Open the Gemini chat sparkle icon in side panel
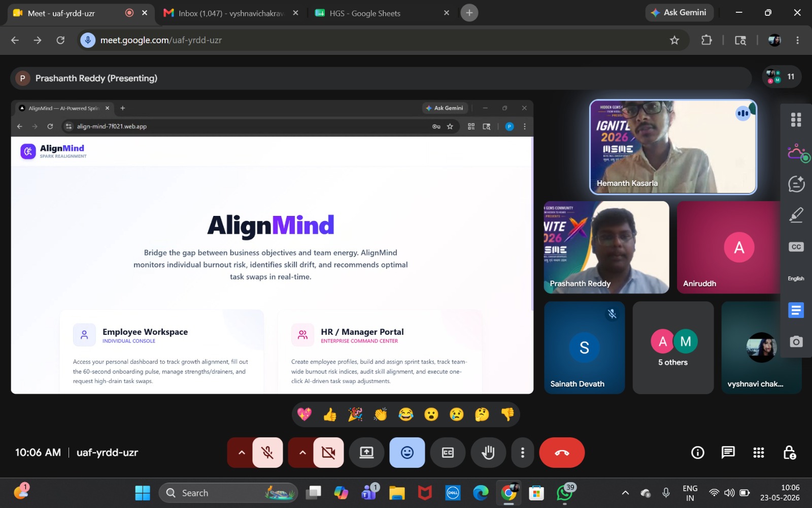This screenshot has height=508, width=812. click(796, 184)
